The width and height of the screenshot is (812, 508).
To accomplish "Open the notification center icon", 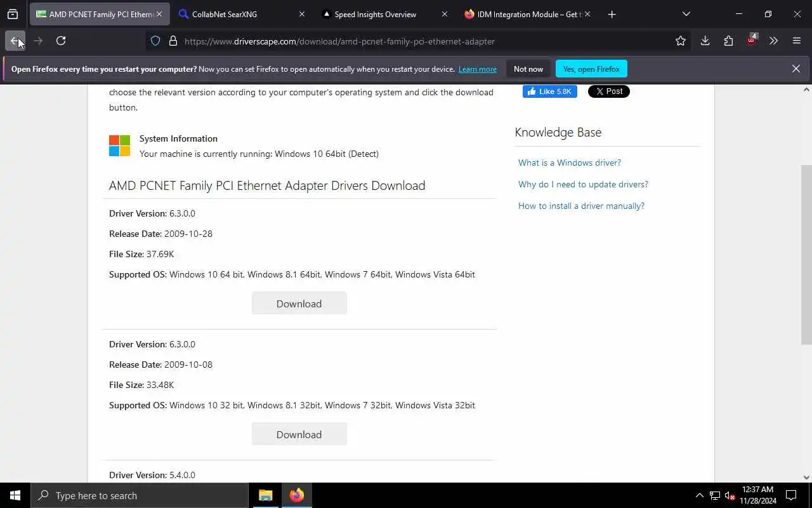I will tap(791, 495).
